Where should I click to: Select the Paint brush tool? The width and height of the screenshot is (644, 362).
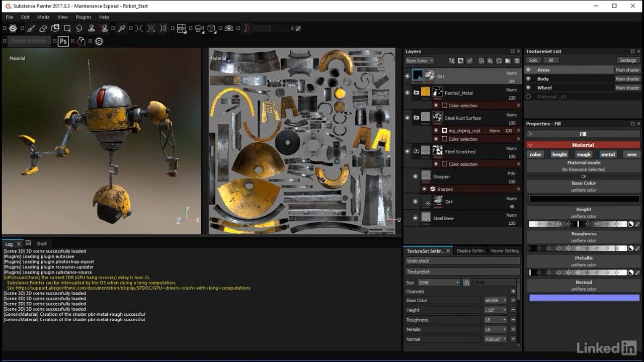(31, 29)
